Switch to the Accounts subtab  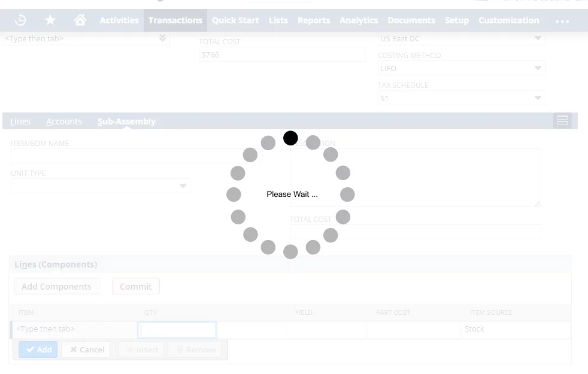click(x=63, y=121)
